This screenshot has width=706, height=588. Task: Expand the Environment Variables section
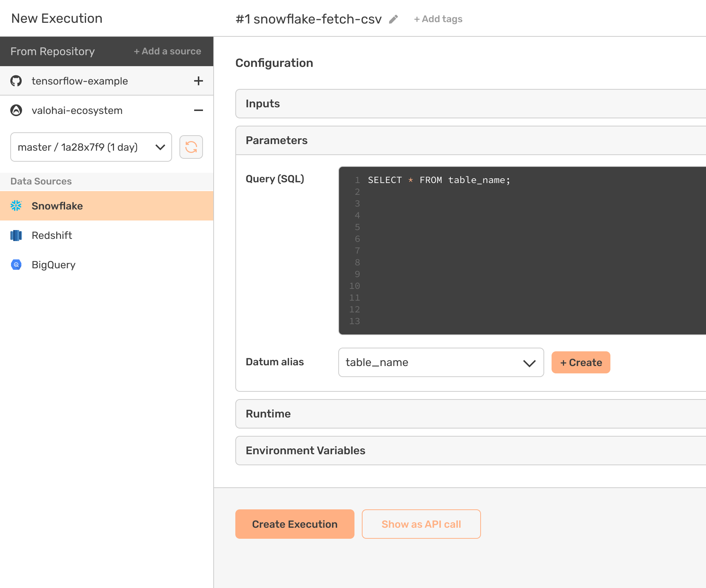click(x=304, y=450)
